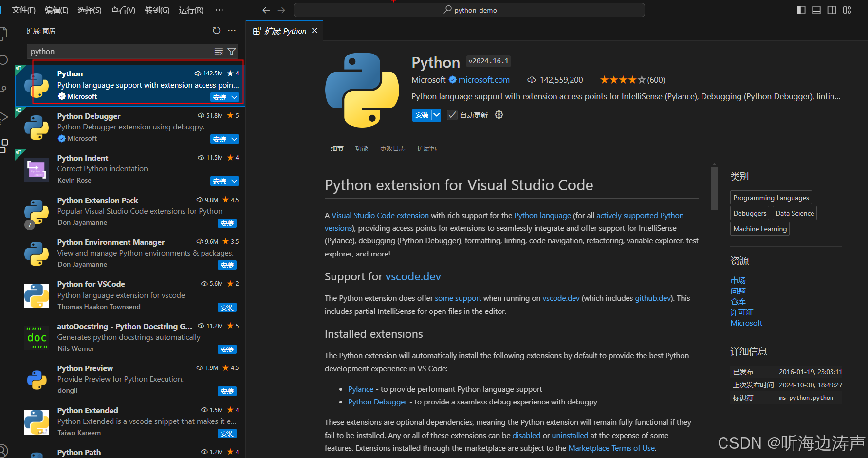Expand install dropdown for Python Indent
Viewport: 868px width, 458px height.
[x=234, y=181]
